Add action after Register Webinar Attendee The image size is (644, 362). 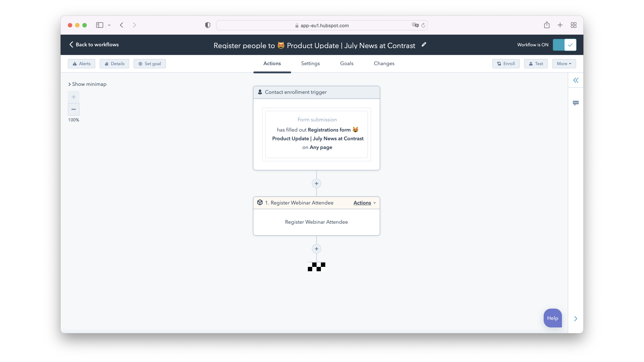click(316, 249)
